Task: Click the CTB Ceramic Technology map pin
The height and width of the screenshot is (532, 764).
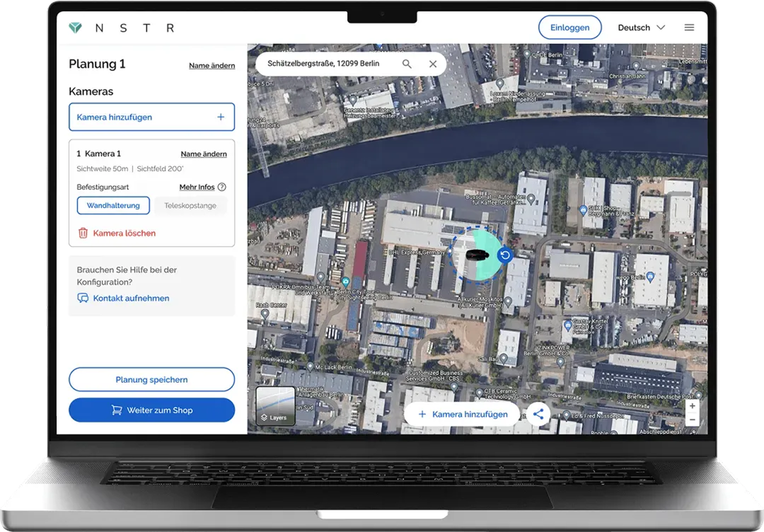Action: [x=479, y=393]
